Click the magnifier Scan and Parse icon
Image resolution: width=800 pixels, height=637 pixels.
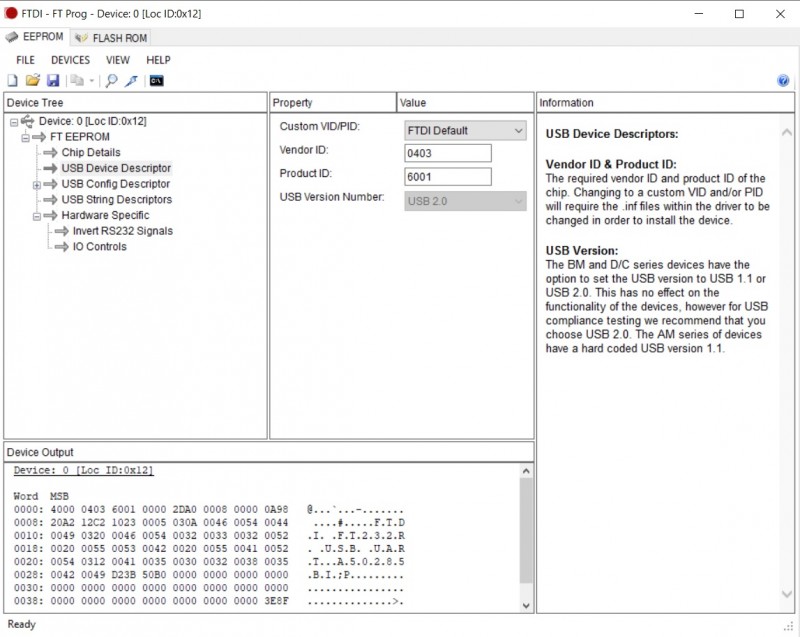(111, 81)
